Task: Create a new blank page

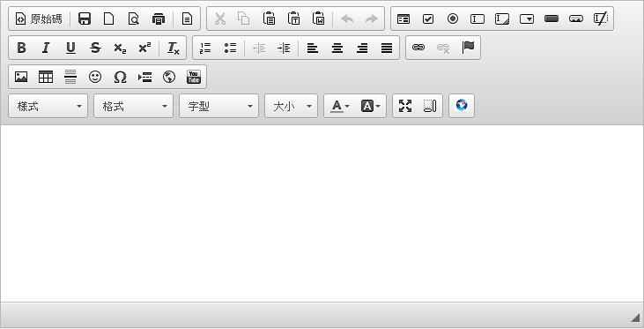Action: 109,19
